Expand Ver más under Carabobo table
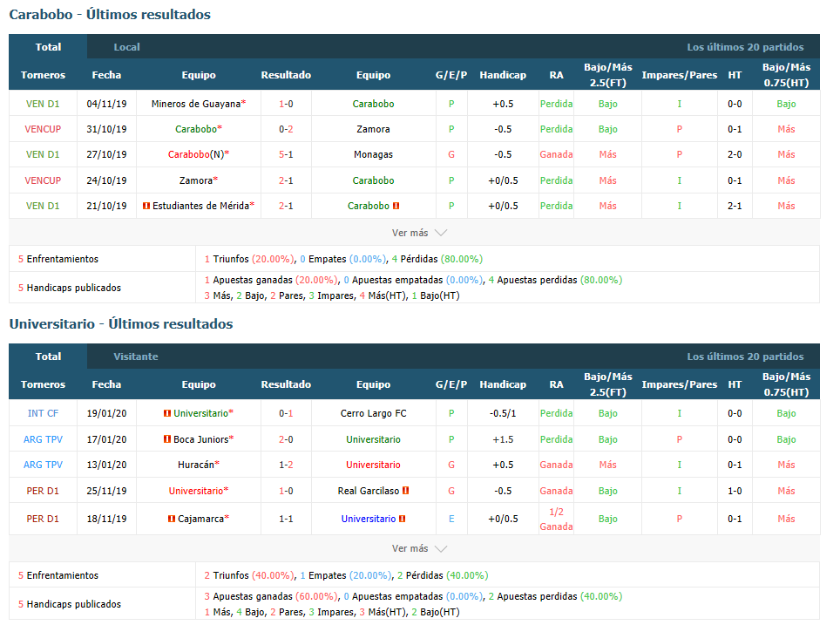 419,233
